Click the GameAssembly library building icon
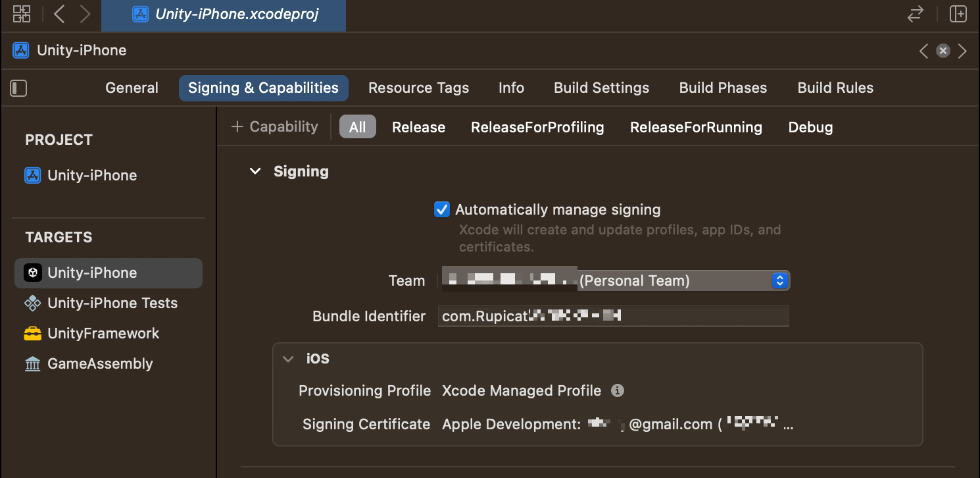This screenshot has height=478, width=980. [x=33, y=364]
